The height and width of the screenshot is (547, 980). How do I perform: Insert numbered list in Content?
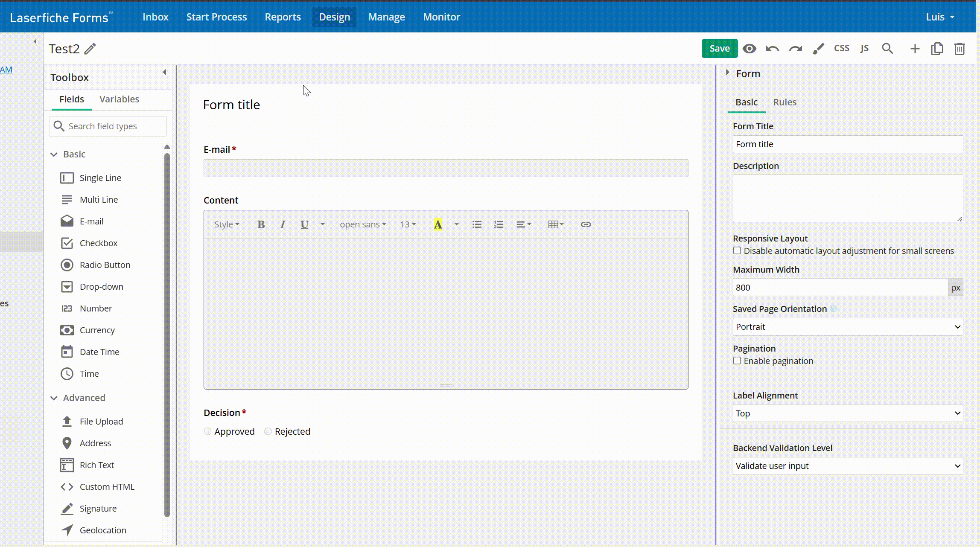point(499,224)
